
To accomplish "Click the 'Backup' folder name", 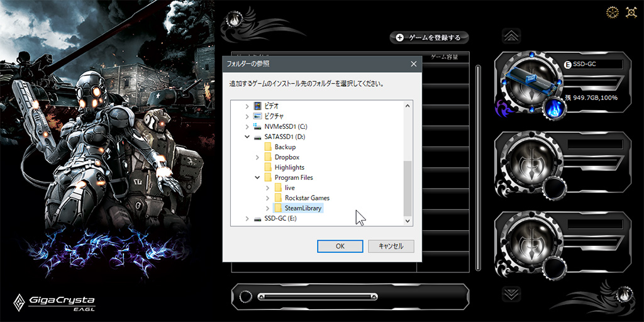I will (x=285, y=147).
